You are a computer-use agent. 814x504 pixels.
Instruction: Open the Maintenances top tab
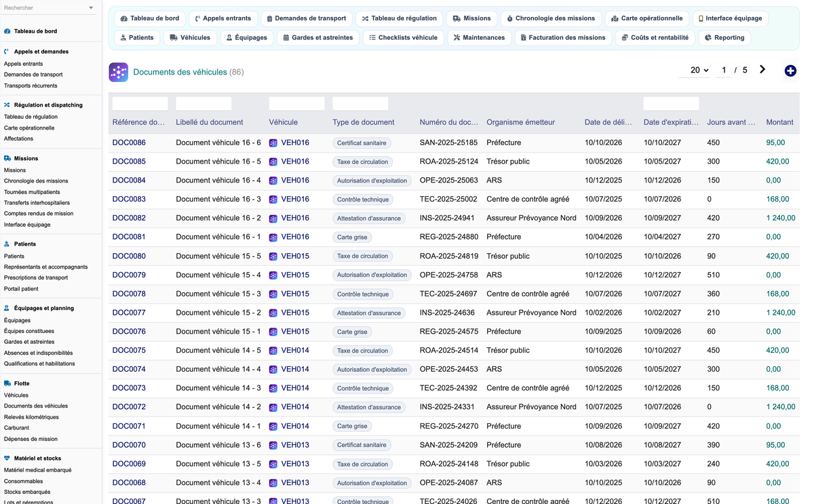(x=479, y=37)
